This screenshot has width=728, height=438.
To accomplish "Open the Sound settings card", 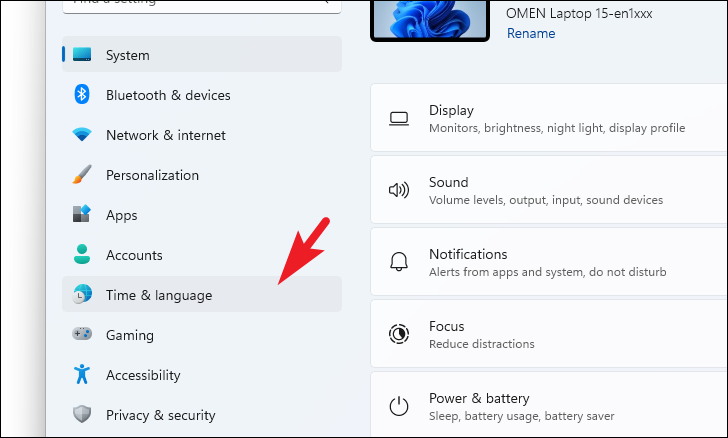I will 549,190.
